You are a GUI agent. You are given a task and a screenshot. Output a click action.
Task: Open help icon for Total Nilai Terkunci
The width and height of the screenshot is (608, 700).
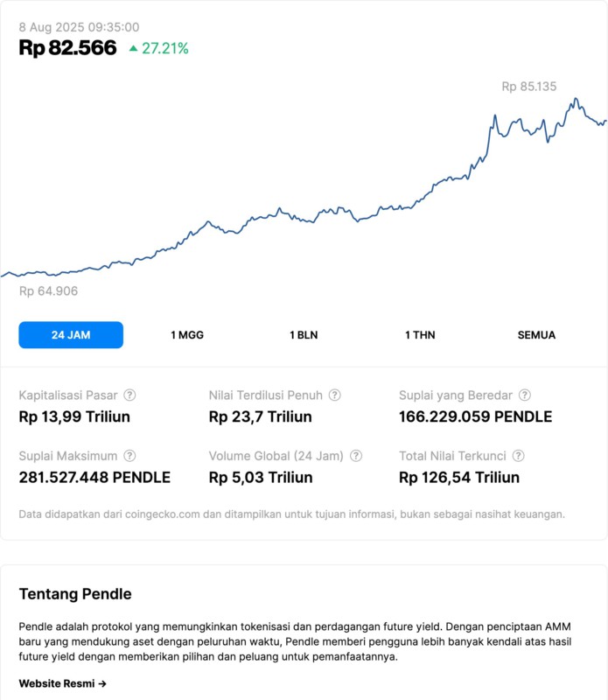tap(518, 456)
